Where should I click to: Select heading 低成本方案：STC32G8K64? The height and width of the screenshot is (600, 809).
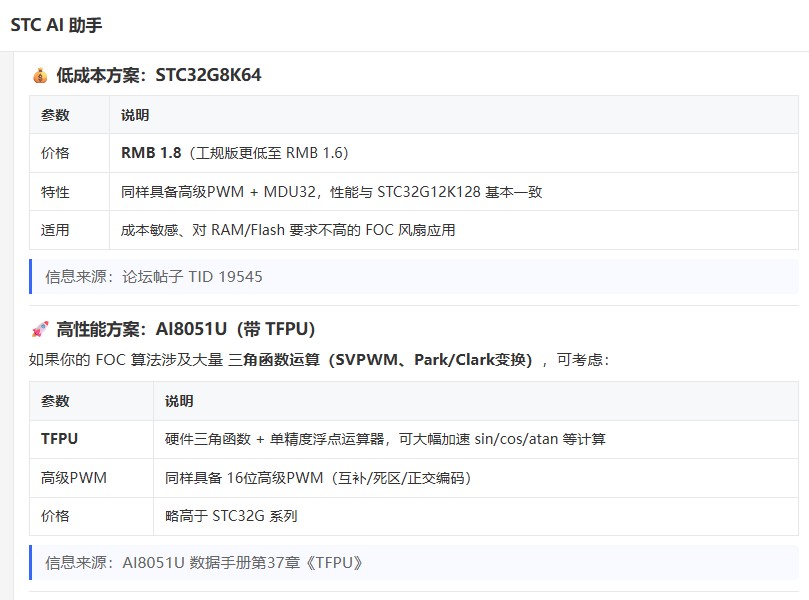point(158,75)
